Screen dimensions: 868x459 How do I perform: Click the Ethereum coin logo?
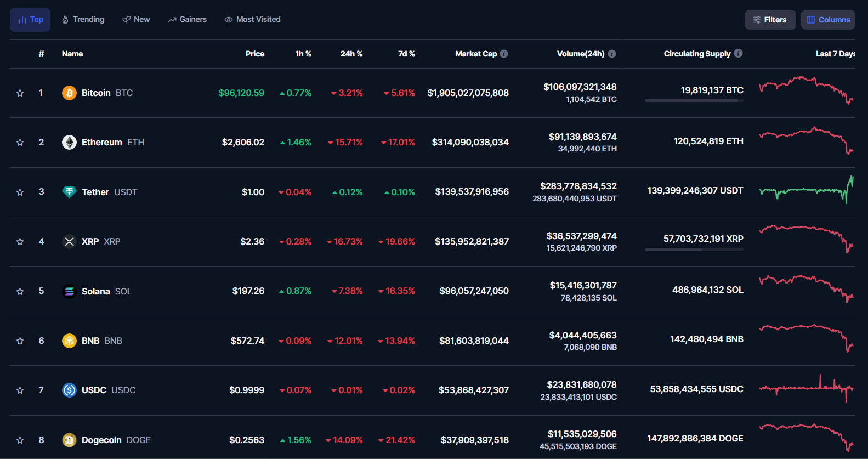coord(69,142)
